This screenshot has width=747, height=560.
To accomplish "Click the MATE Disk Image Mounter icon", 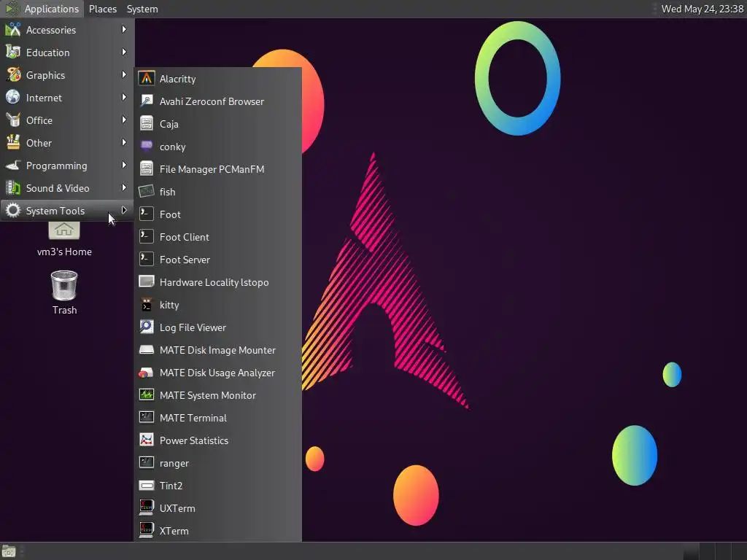I will click(x=146, y=349).
